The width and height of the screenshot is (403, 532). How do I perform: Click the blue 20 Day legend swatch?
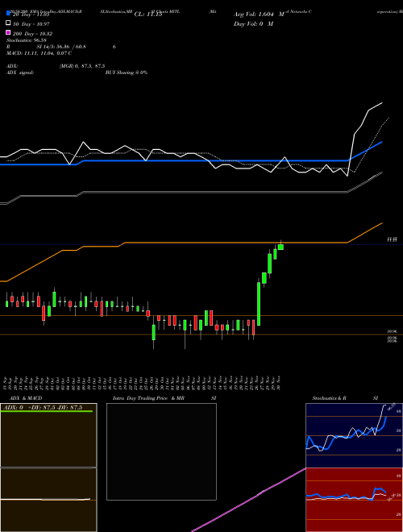click(x=9, y=14)
